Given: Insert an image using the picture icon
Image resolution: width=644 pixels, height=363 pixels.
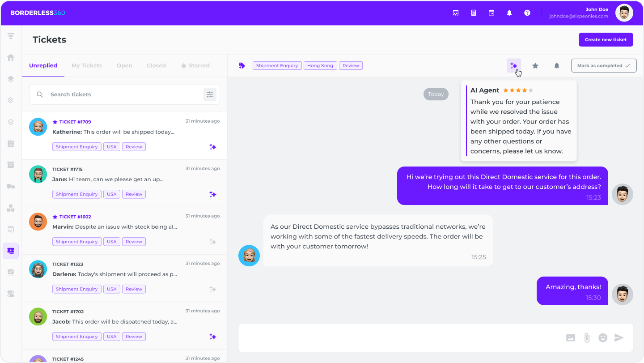Looking at the screenshot, I should click(571, 338).
